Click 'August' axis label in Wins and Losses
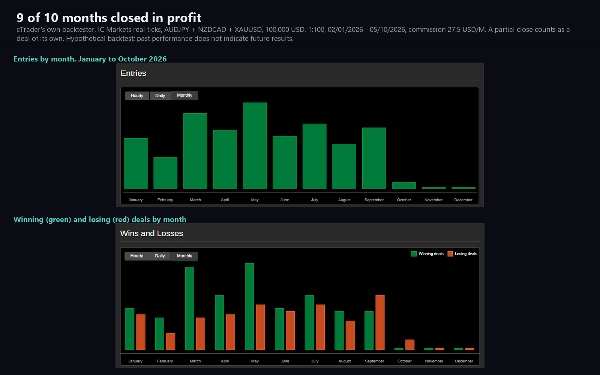600x375 pixels. [x=344, y=361]
